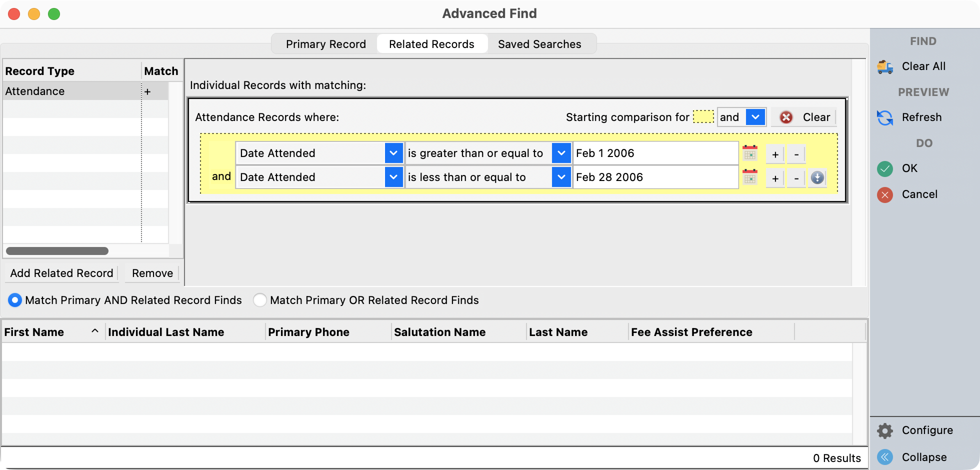Screen dimensions: 980x470
Task: Click the Refresh label
Action: pos(921,117)
